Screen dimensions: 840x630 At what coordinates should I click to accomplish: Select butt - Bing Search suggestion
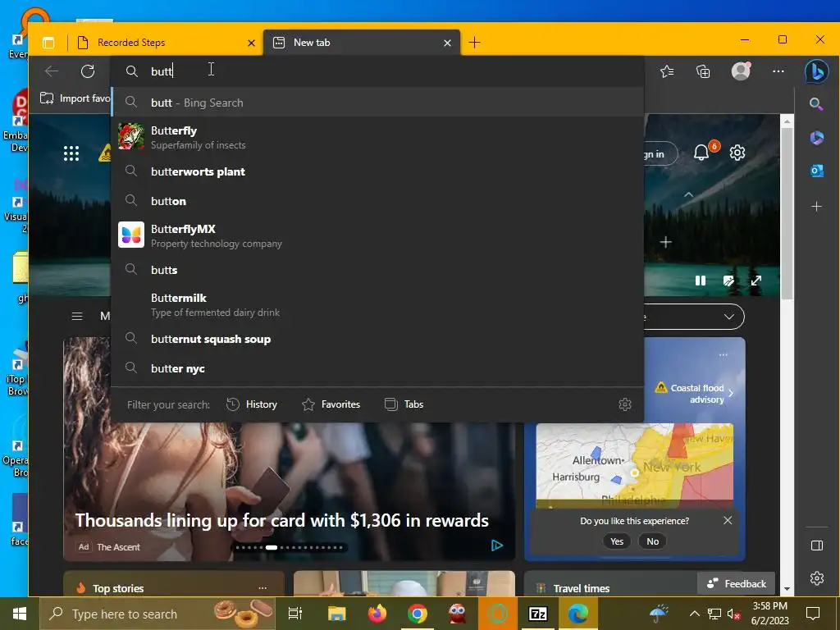(x=377, y=103)
